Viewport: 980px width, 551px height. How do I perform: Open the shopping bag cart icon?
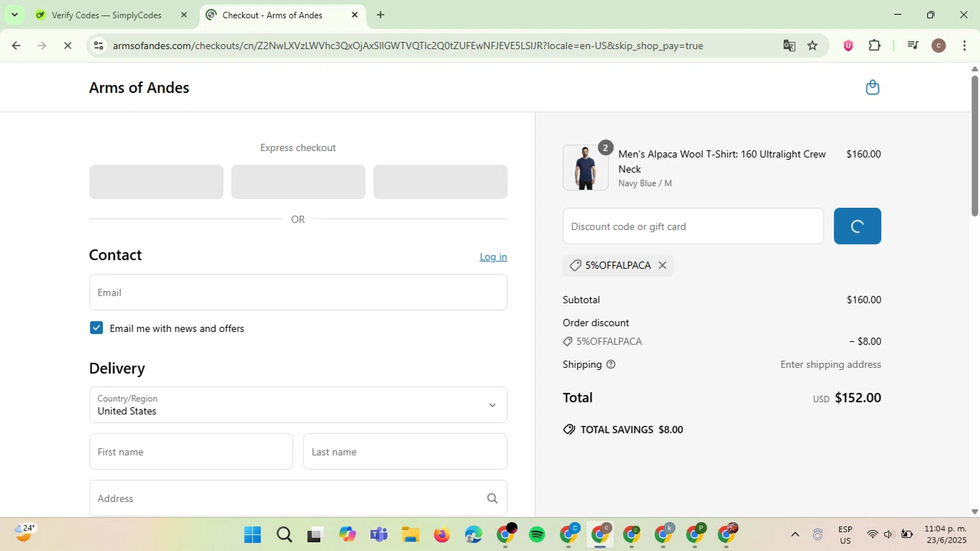[x=872, y=88]
